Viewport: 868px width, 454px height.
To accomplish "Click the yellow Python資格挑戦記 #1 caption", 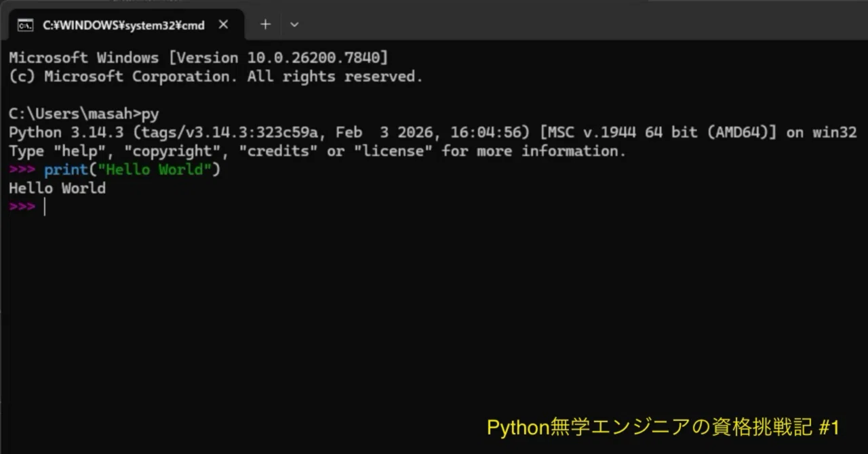I will (x=663, y=428).
